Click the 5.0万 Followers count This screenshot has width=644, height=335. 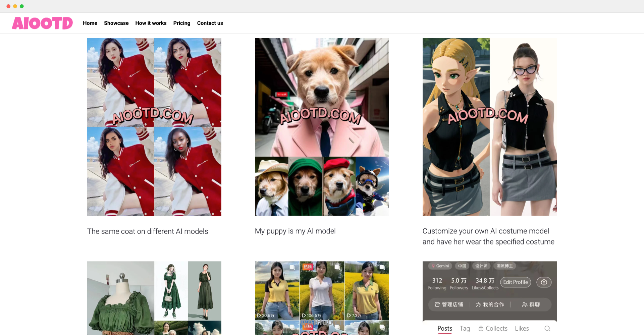(459, 283)
